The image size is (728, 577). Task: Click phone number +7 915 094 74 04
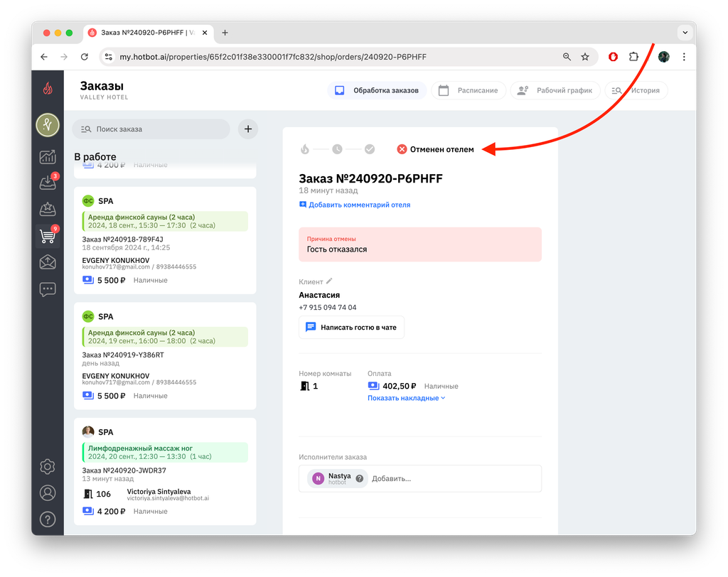328,307
